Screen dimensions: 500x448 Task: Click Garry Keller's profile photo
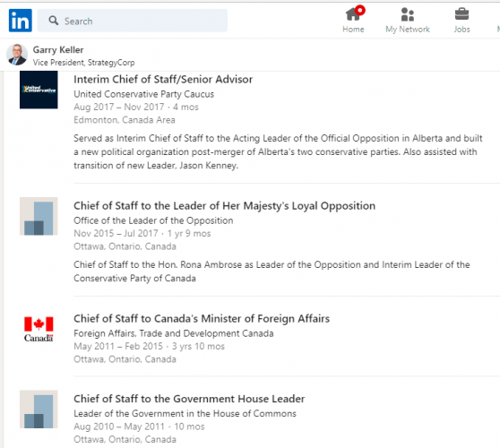[17, 55]
